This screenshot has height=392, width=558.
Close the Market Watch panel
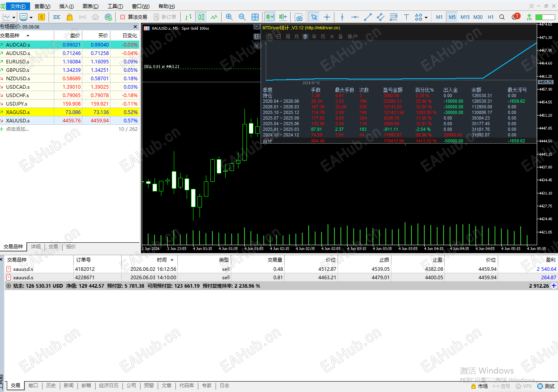pos(135,27)
